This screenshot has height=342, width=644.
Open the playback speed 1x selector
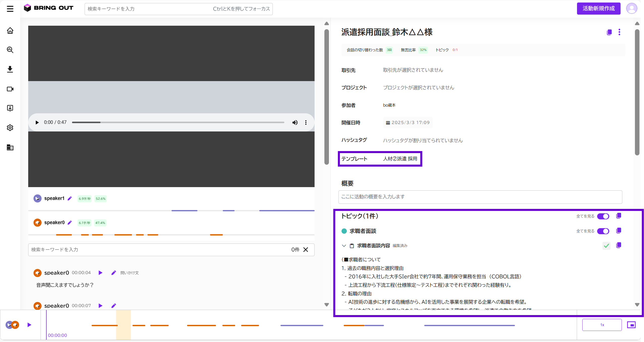pos(602,325)
